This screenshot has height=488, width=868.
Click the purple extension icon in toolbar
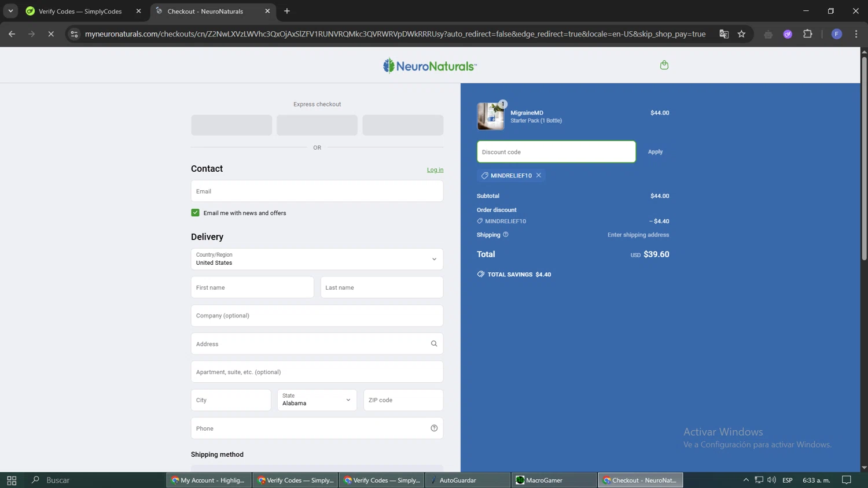(788, 34)
